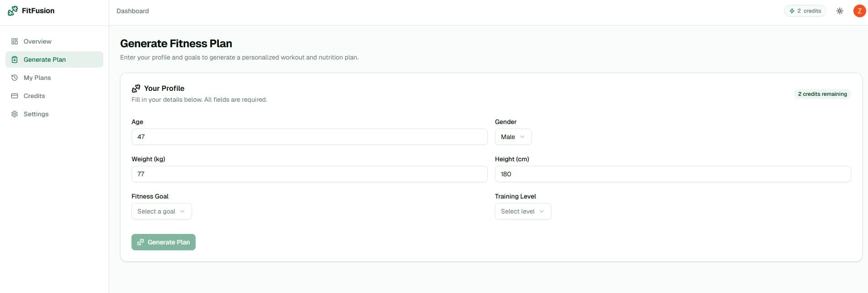This screenshot has height=293, width=868.
Task: Click the 2 credits remaining badge
Action: 823,94
